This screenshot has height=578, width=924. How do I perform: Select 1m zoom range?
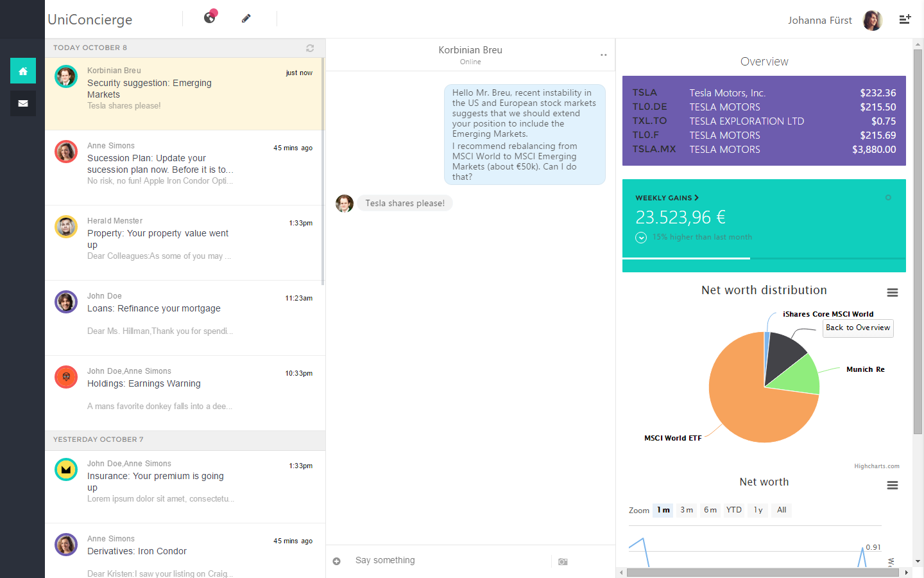click(663, 510)
